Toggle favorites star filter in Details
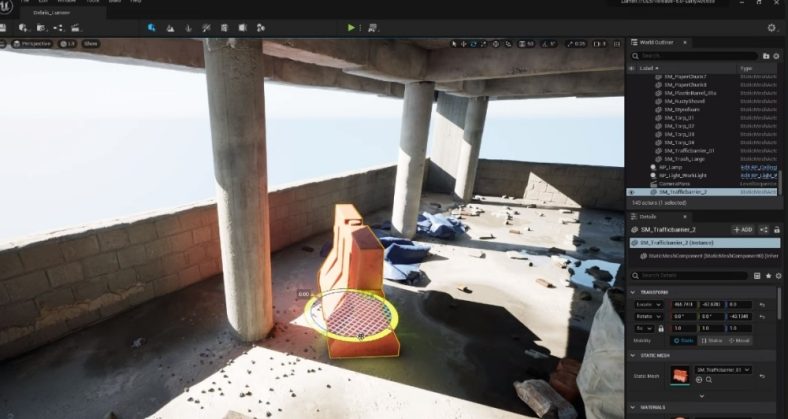788x419 pixels. pos(768,275)
